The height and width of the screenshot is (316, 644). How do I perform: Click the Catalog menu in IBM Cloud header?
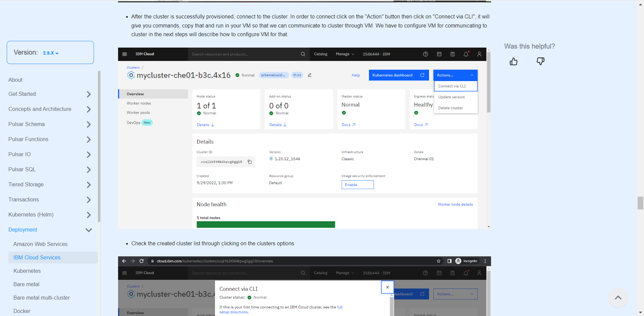320,54
